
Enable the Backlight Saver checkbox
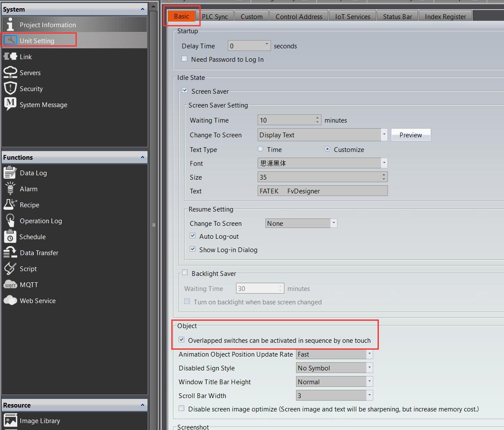[x=185, y=273]
